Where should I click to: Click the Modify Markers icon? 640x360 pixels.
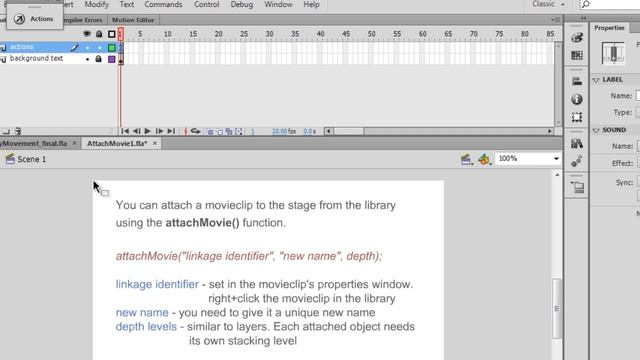pyautogui.click(x=239, y=131)
